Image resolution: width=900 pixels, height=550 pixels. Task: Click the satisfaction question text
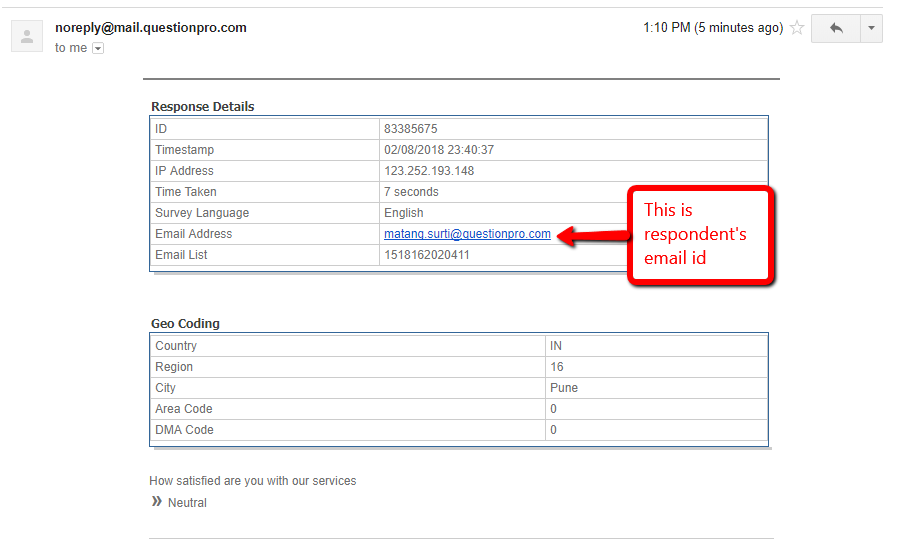(x=253, y=481)
